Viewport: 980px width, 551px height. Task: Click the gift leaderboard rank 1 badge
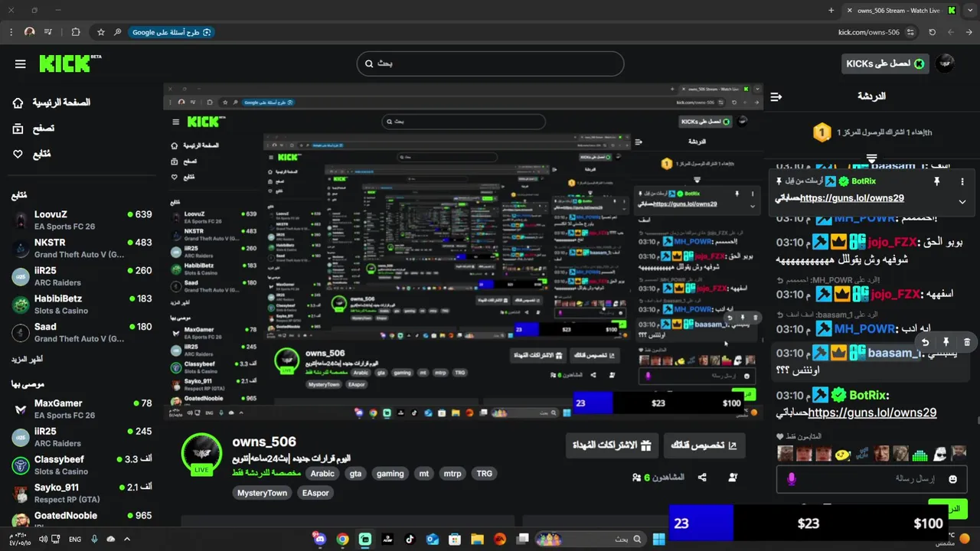pyautogui.click(x=822, y=132)
